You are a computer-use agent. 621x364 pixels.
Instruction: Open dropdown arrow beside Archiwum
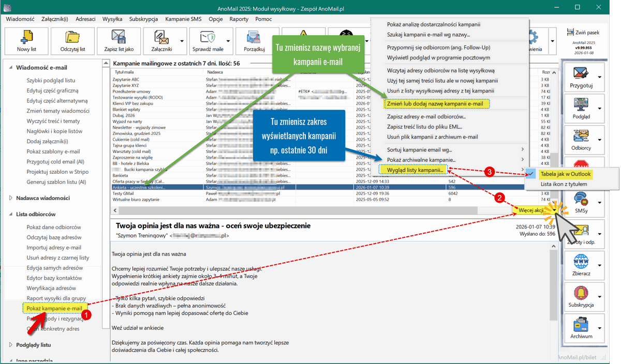click(600, 328)
